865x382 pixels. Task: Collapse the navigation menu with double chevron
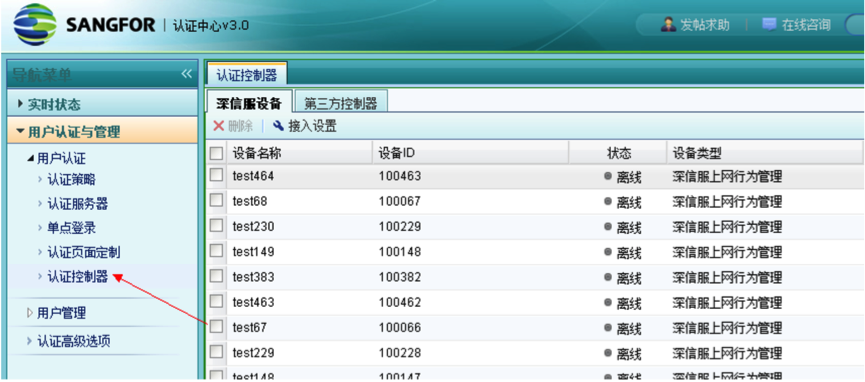click(186, 74)
